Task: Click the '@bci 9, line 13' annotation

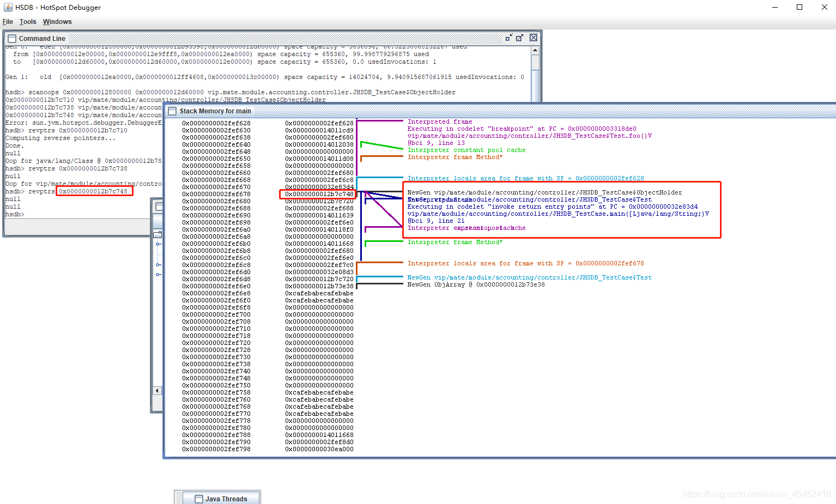Action: 436,143
